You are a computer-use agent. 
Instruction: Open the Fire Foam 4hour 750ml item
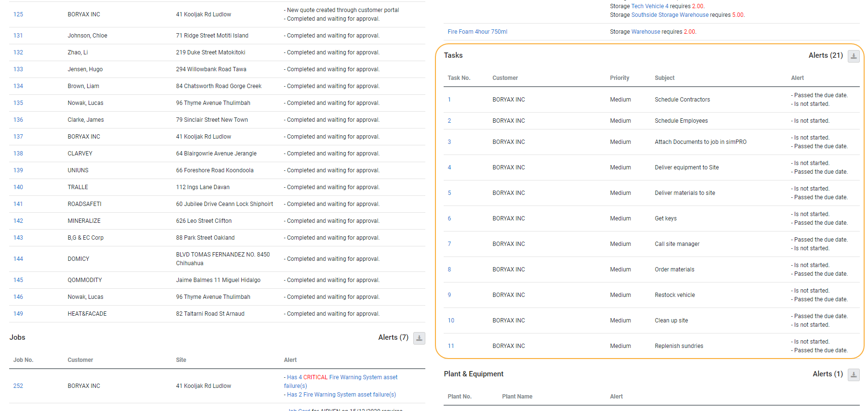point(477,32)
